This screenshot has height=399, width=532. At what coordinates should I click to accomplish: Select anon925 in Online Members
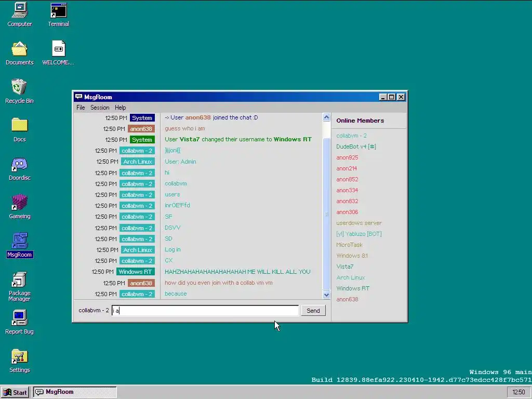347,157
